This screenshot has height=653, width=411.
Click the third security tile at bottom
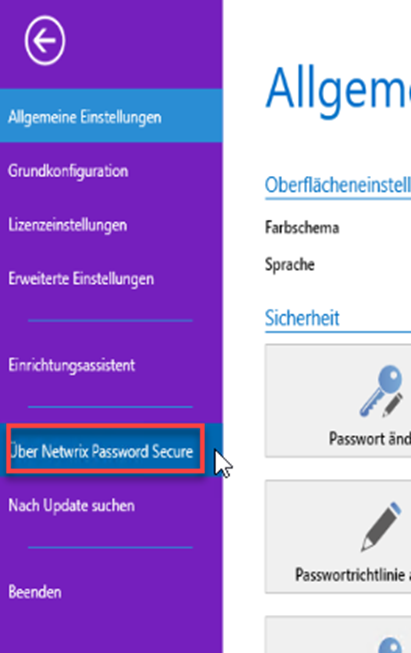coord(338,634)
